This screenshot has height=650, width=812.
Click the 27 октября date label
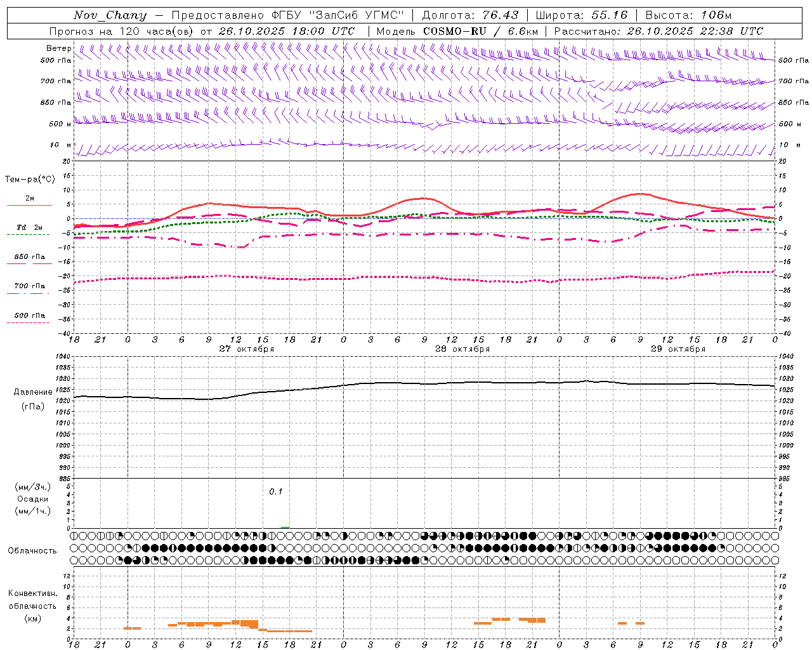pyautogui.click(x=247, y=349)
